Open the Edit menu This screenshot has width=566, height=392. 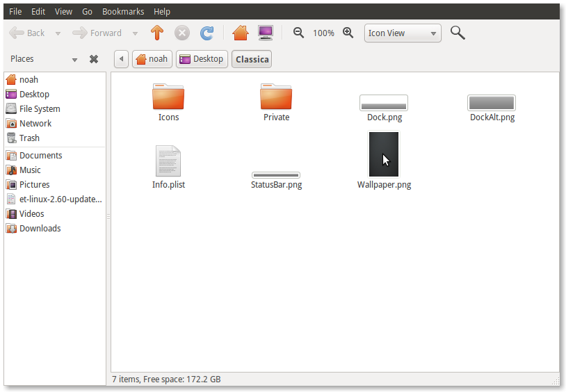[38, 12]
